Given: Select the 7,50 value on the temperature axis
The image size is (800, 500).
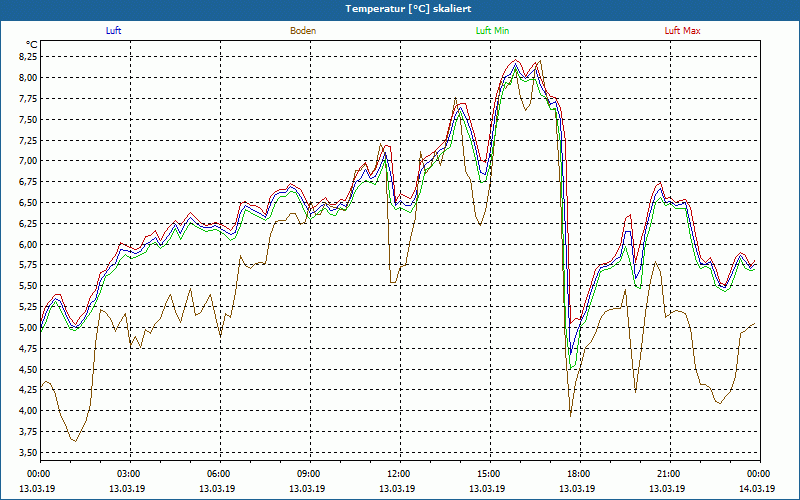Looking at the screenshot, I should [x=28, y=119].
